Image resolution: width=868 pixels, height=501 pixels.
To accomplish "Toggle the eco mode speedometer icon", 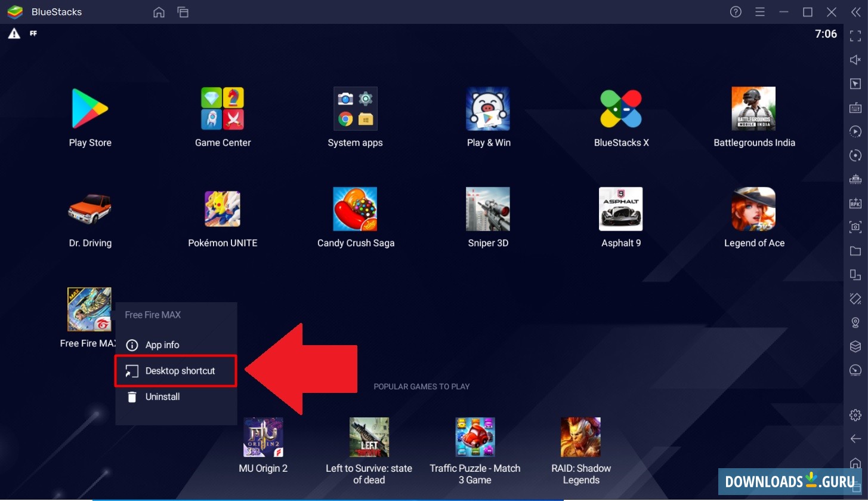I will [x=855, y=370].
